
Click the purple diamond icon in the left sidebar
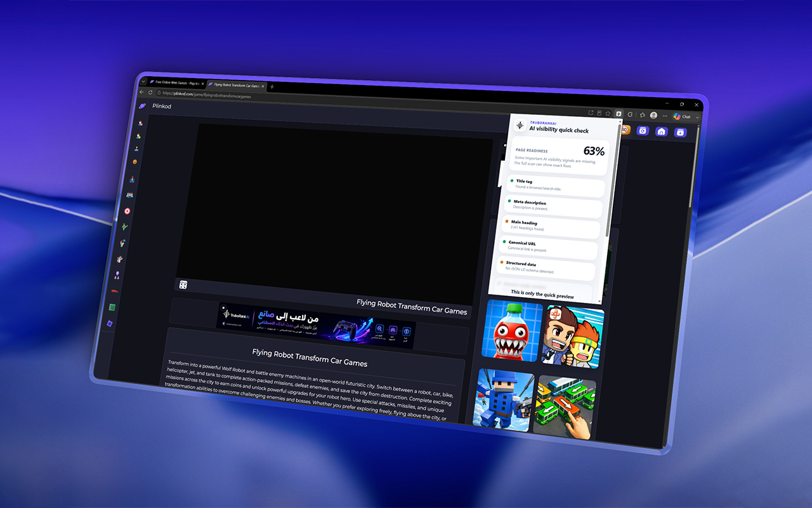point(108,323)
